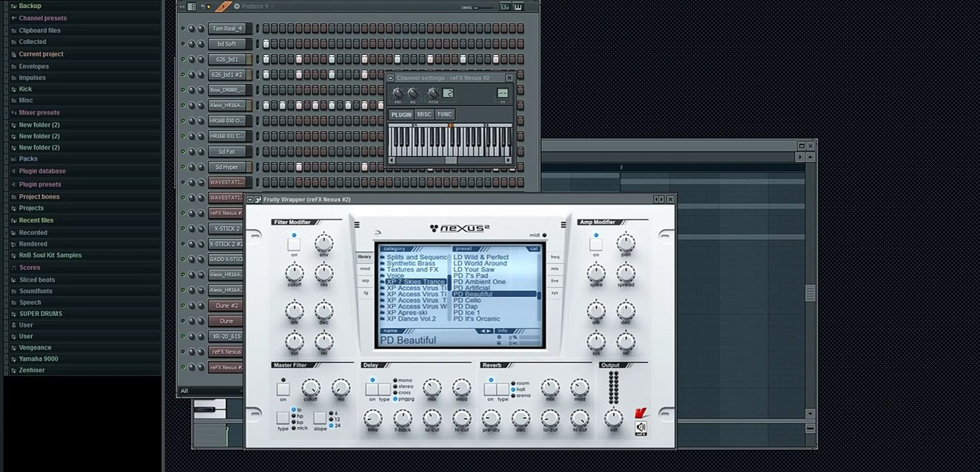This screenshot has height=472, width=980.
Task: Select the live tab in Nexus
Action: pyautogui.click(x=555, y=281)
